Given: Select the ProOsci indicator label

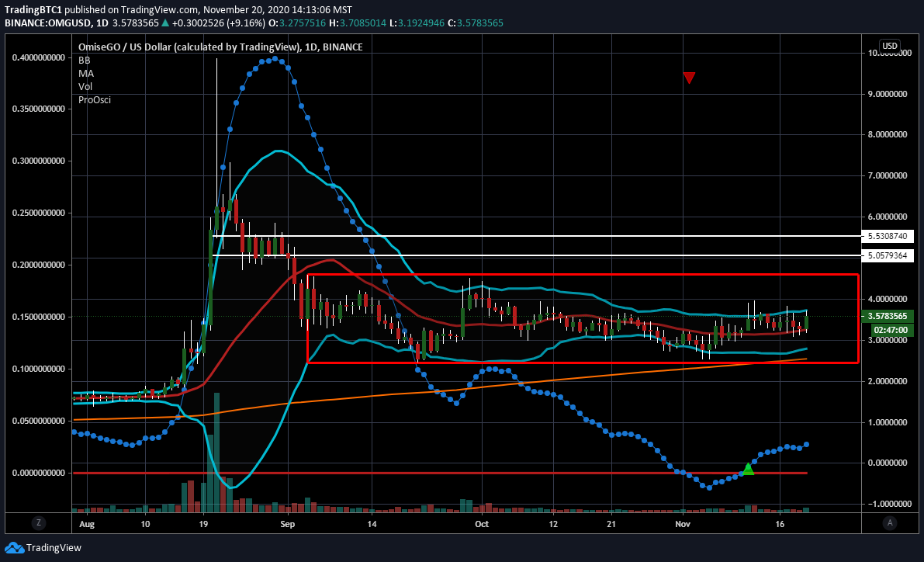Looking at the screenshot, I should (95, 99).
